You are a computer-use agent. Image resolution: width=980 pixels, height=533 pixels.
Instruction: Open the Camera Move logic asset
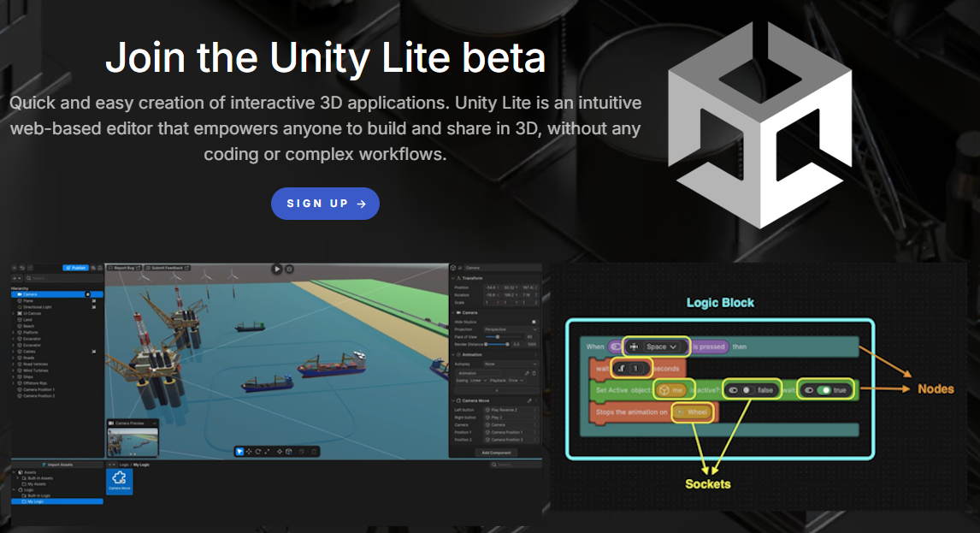119,481
